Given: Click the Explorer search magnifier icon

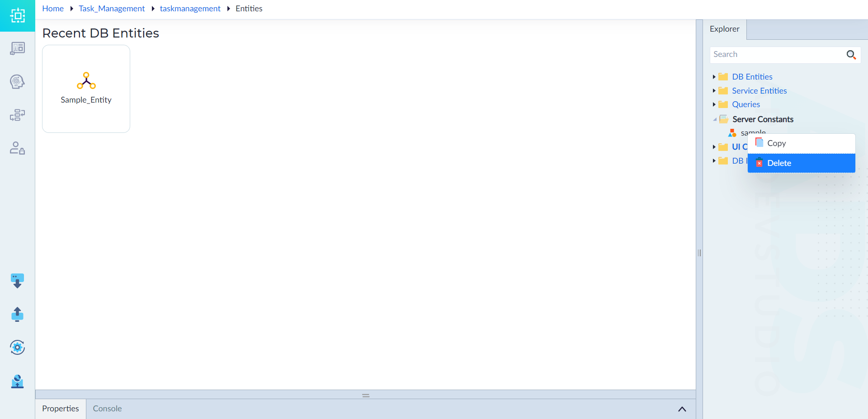Looking at the screenshot, I should pyautogui.click(x=851, y=55).
